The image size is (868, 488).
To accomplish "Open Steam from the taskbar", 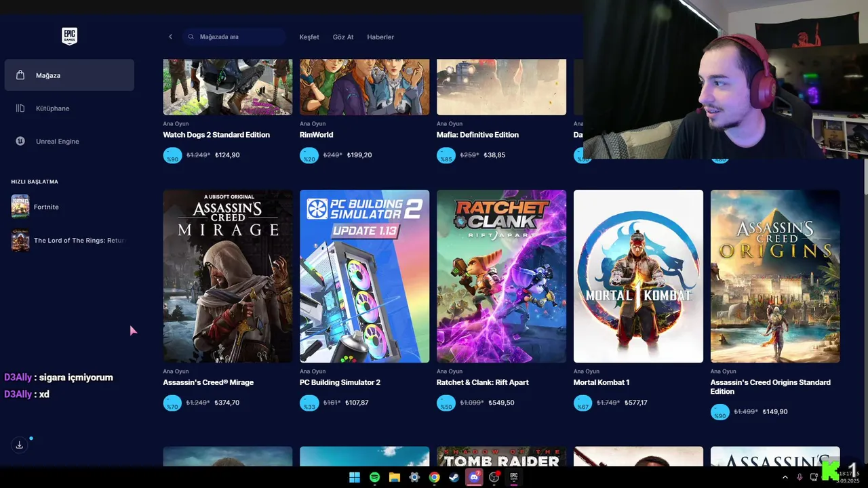I will pyautogui.click(x=454, y=477).
